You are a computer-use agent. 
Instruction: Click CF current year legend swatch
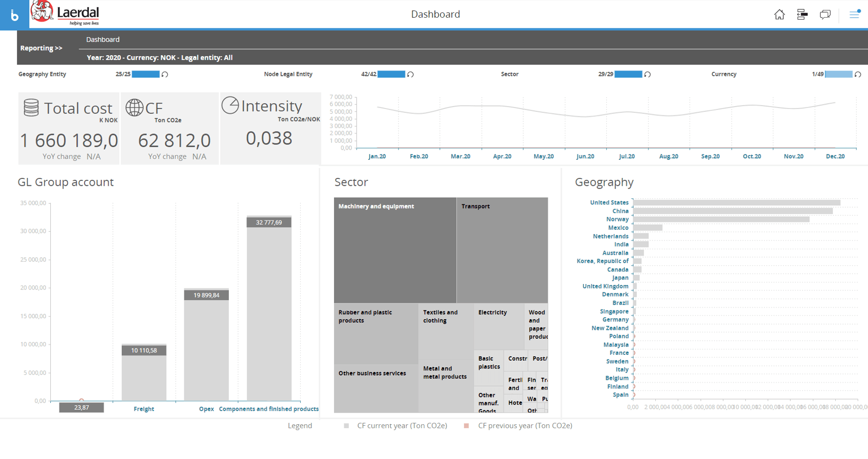click(346, 426)
